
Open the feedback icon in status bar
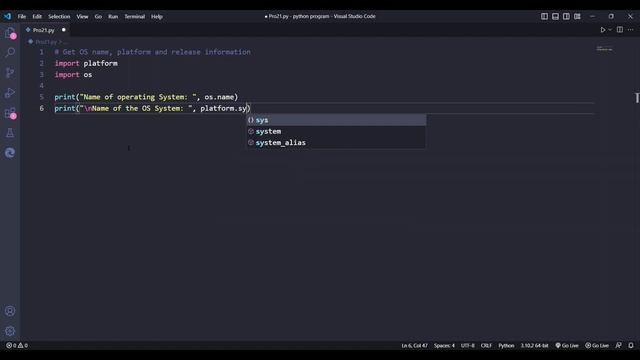tap(619, 345)
